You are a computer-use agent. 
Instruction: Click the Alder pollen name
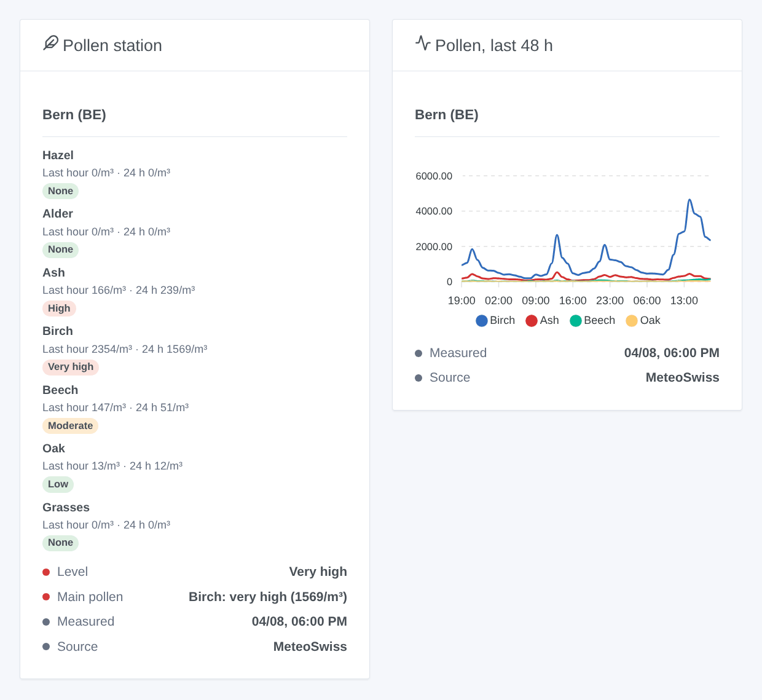pyautogui.click(x=58, y=214)
